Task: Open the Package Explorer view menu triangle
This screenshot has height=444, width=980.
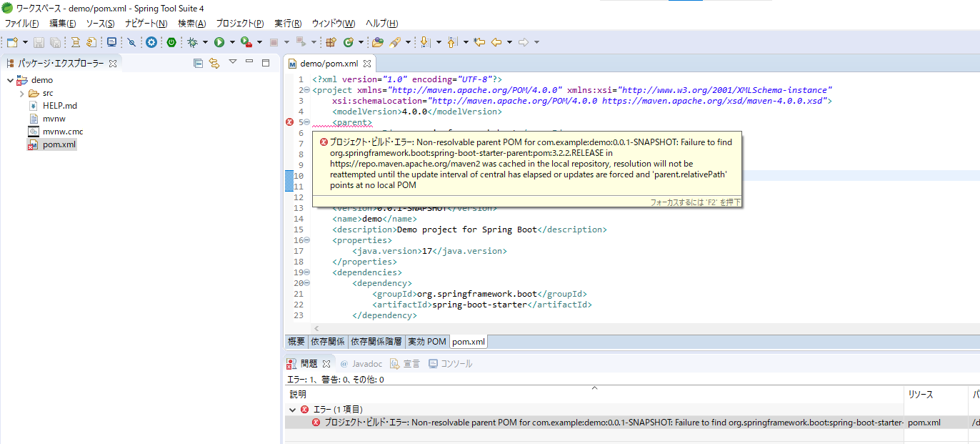Action: click(x=234, y=64)
